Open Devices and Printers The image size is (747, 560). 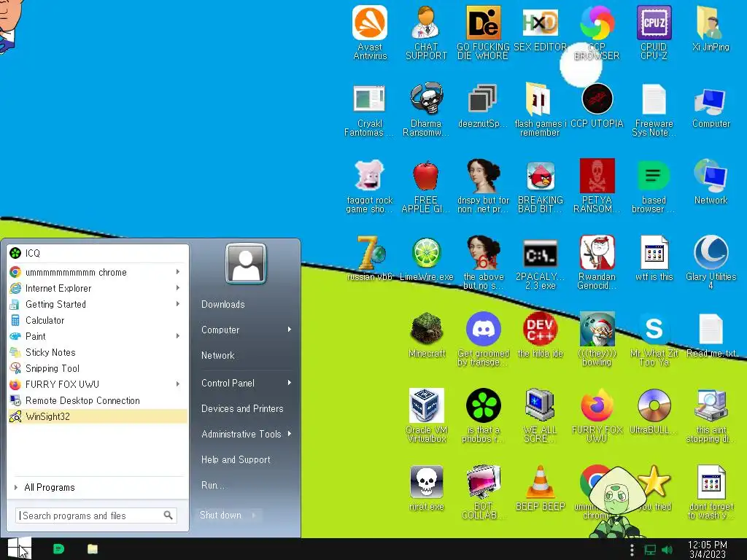[x=242, y=408]
